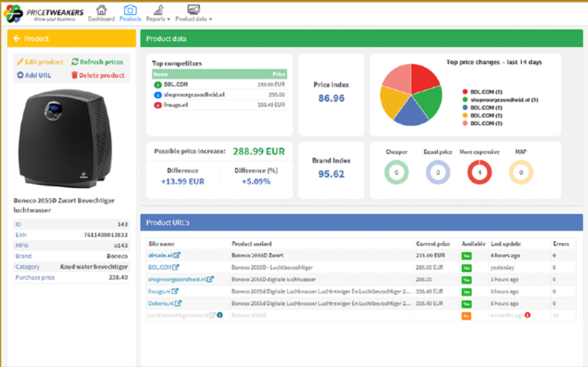Screen dimensions: 588x367
Task: Open the Dobeno.nl site link
Action: tap(161, 303)
